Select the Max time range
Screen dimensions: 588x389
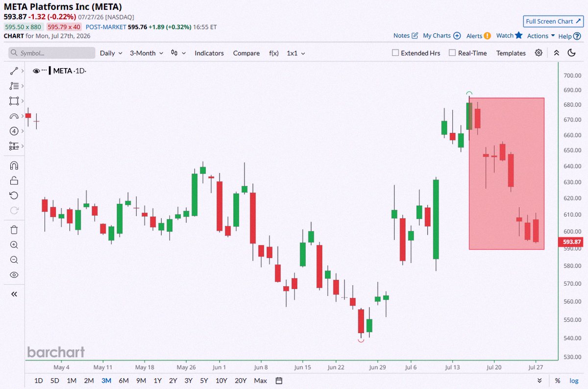pos(261,381)
